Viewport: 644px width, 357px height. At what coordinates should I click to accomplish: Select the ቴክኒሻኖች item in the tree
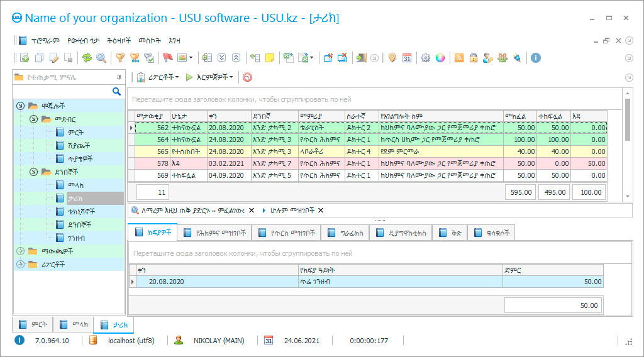click(x=81, y=211)
